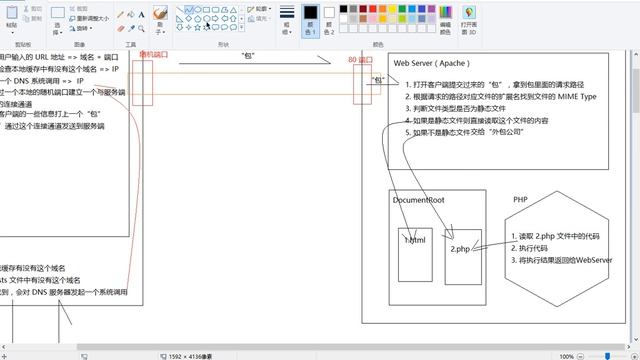Click the Select rectangle icon
The height and width of the screenshot is (360, 640).
tap(58, 13)
